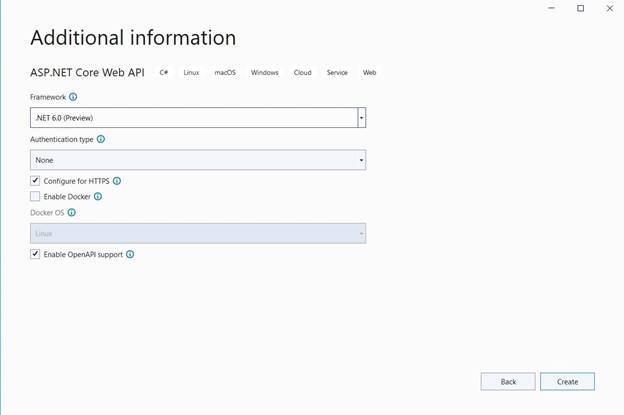
Task: Click the Windows tag
Action: point(265,72)
